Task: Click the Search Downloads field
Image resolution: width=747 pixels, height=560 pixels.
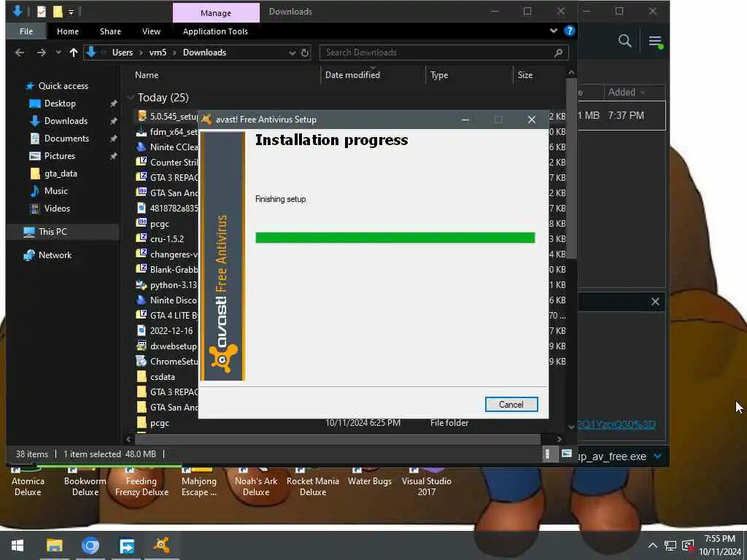Action: pyautogui.click(x=444, y=52)
